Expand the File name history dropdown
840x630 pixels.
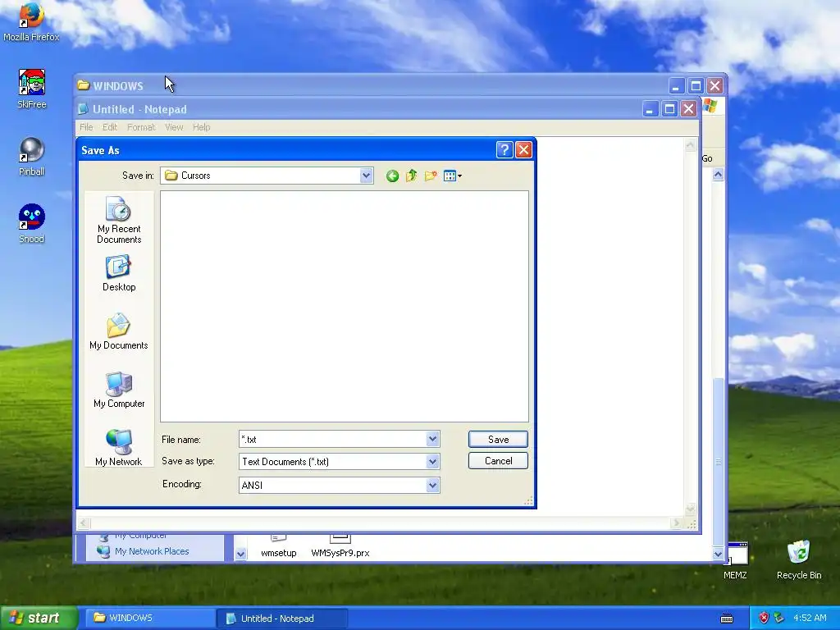[x=433, y=440]
